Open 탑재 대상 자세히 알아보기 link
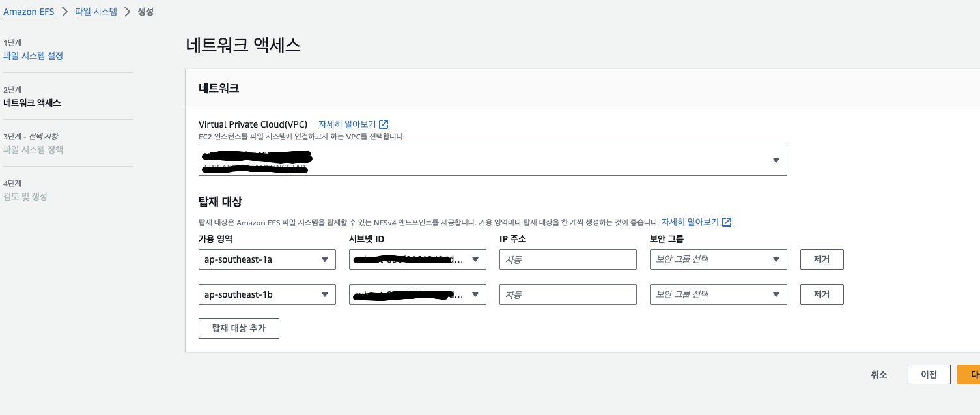The height and width of the screenshot is (415, 980). (x=690, y=222)
